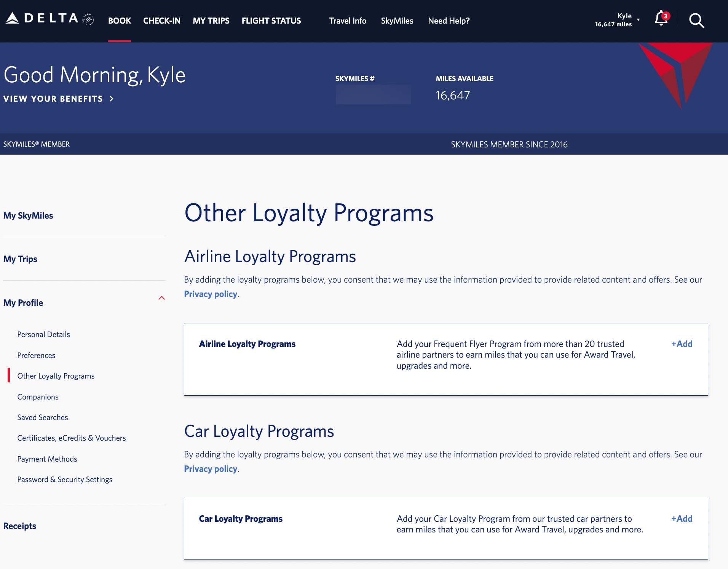Collapse the My Profile section
728x569 pixels.
click(x=162, y=298)
